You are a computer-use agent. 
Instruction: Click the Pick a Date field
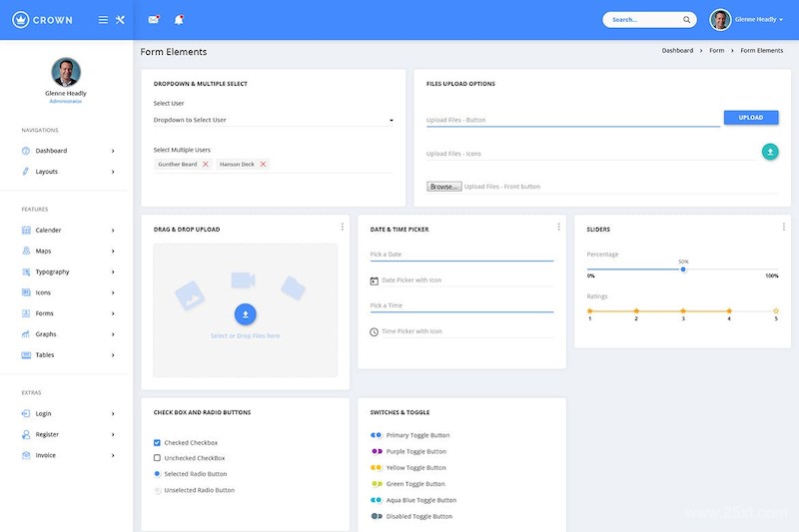(x=461, y=255)
